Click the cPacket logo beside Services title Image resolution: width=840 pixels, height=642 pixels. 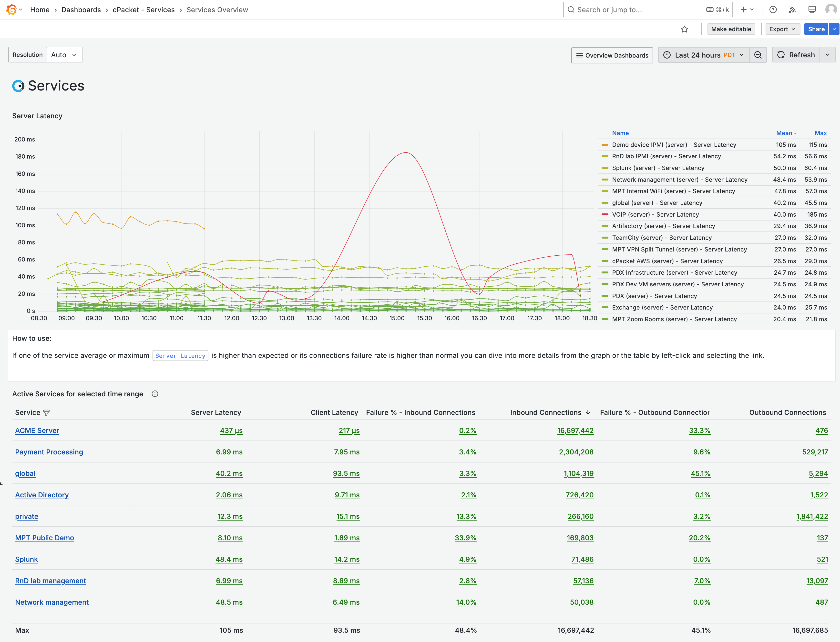pos(18,86)
